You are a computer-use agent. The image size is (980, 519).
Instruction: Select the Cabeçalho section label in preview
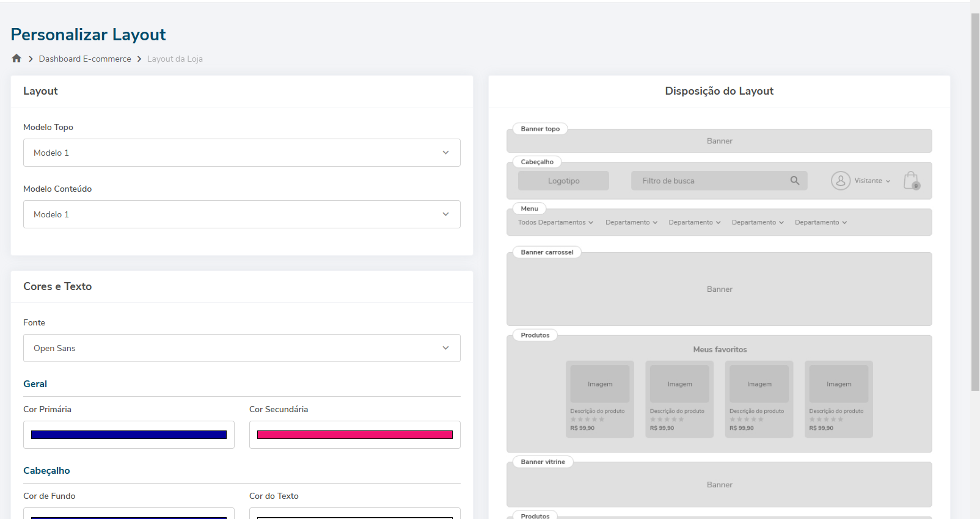pyautogui.click(x=537, y=162)
